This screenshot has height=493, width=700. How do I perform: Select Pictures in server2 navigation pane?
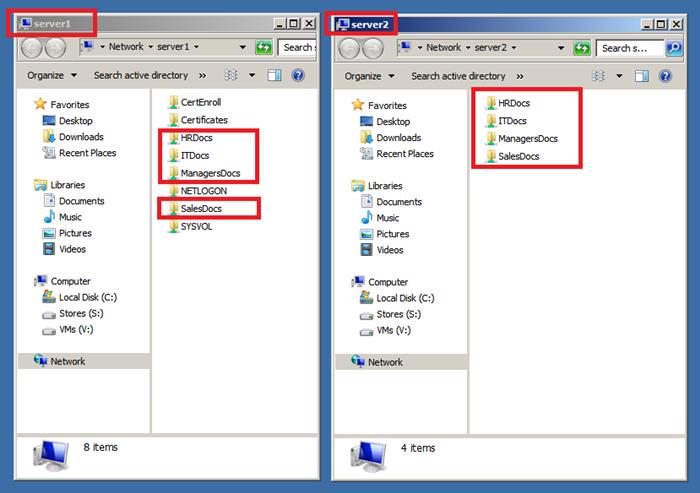click(x=384, y=234)
